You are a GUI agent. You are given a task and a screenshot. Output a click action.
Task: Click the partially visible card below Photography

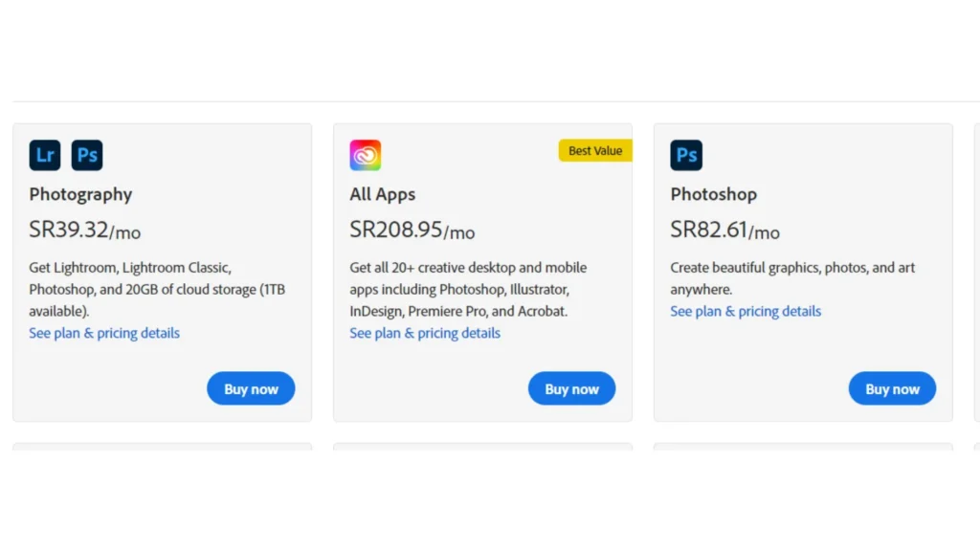162,448
